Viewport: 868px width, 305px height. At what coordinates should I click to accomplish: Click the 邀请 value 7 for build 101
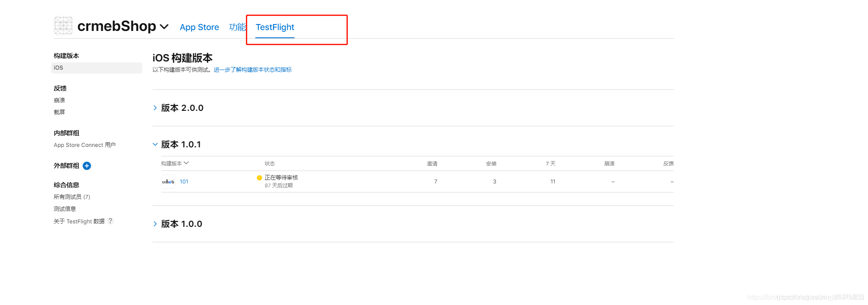tap(436, 182)
